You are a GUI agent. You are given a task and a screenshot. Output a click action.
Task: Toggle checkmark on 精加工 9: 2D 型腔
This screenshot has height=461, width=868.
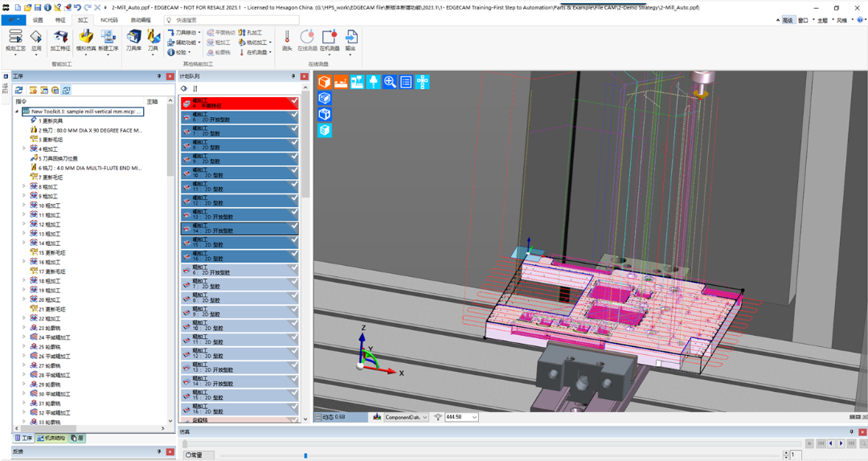(x=294, y=310)
